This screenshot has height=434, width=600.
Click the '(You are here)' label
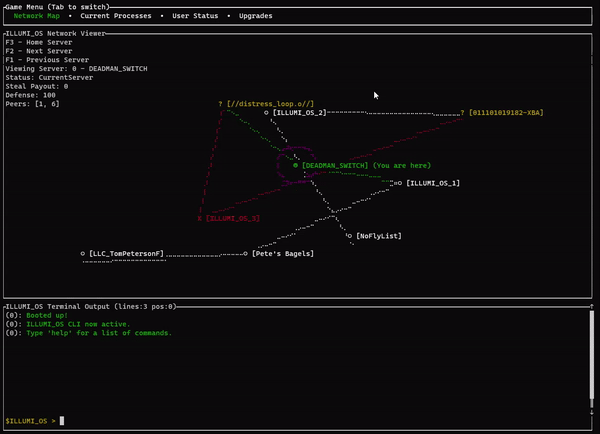point(402,165)
